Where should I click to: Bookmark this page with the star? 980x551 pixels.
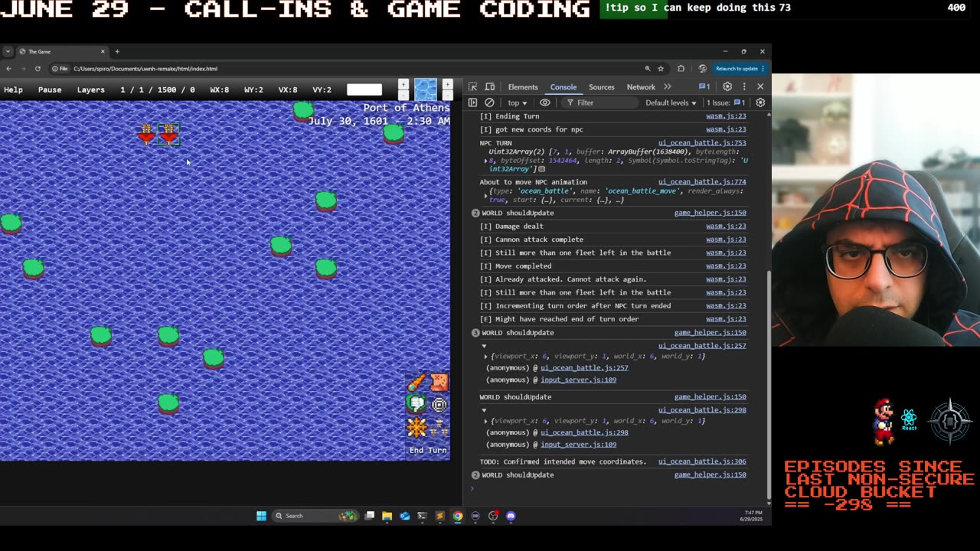pos(660,68)
